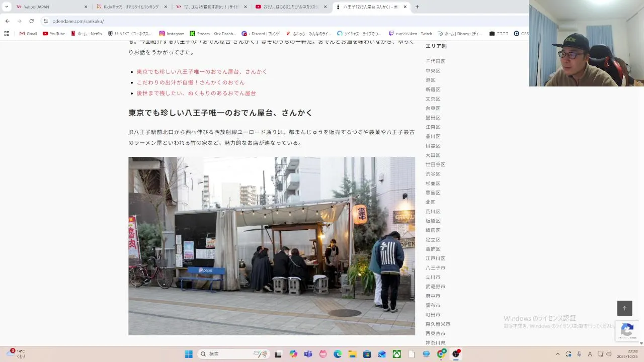The image size is (644, 362).
Task: Click the browser forward arrow
Action: [x=19, y=21]
